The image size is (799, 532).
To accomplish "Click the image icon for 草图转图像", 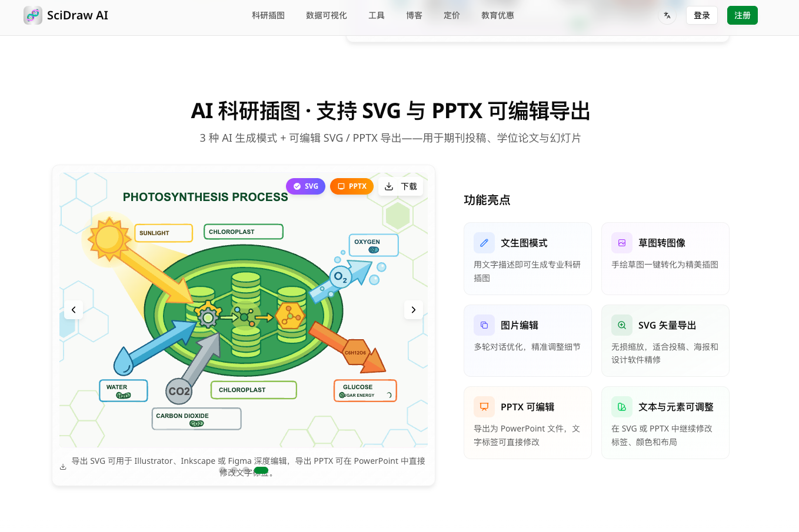I will (622, 243).
